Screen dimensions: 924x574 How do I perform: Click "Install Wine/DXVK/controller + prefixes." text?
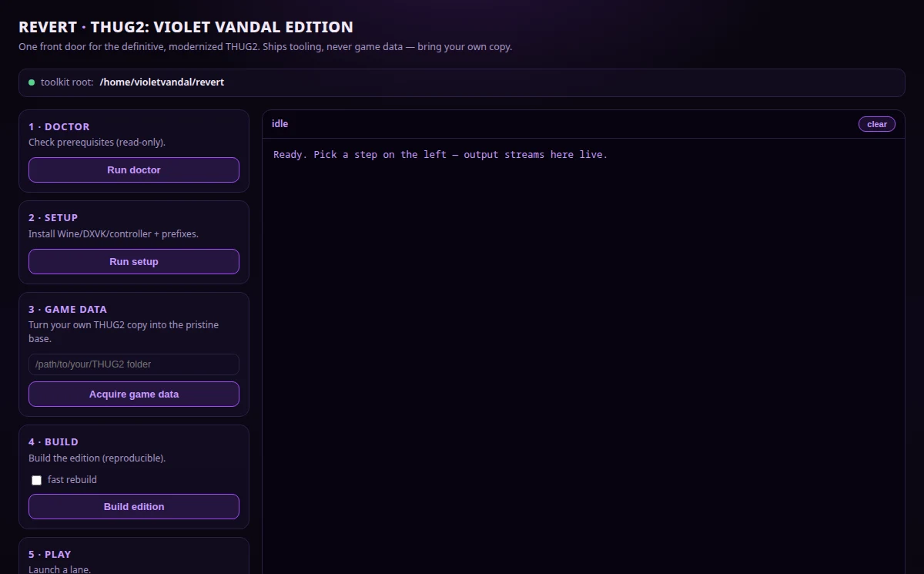point(113,233)
